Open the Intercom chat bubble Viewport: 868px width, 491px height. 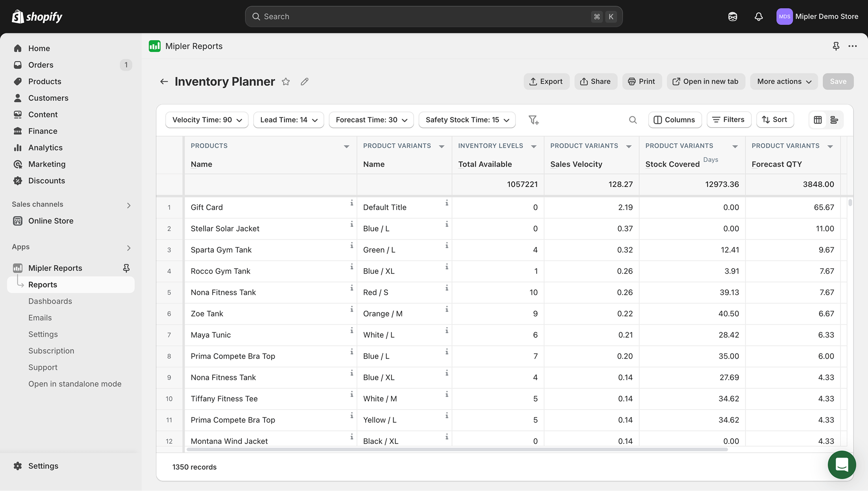[842, 465]
